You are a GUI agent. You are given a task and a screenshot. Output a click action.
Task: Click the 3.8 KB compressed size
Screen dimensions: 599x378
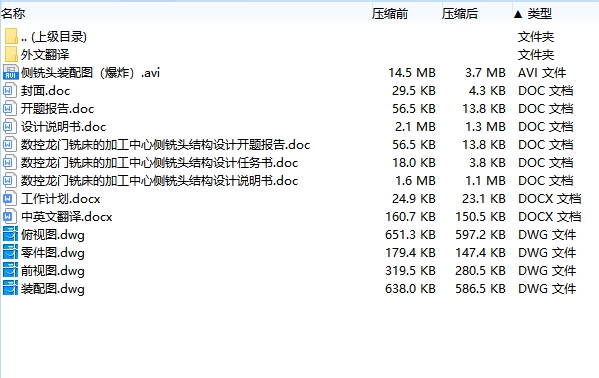pyautogui.click(x=487, y=162)
